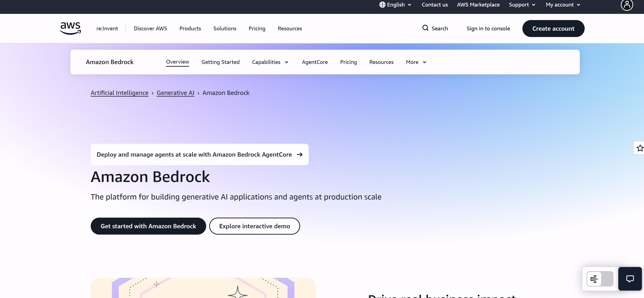Open the Support dropdown
This screenshot has width=644, height=298.
(522, 4)
